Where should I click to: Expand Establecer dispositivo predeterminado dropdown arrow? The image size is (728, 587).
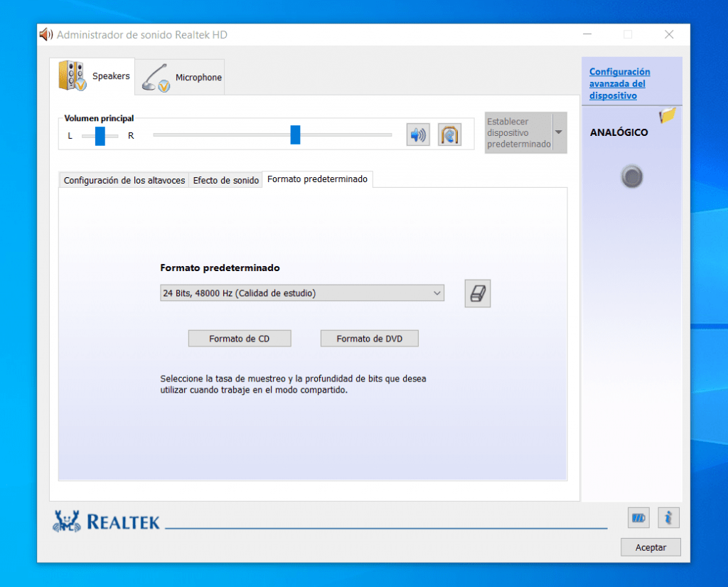click(x=559, y=132)
